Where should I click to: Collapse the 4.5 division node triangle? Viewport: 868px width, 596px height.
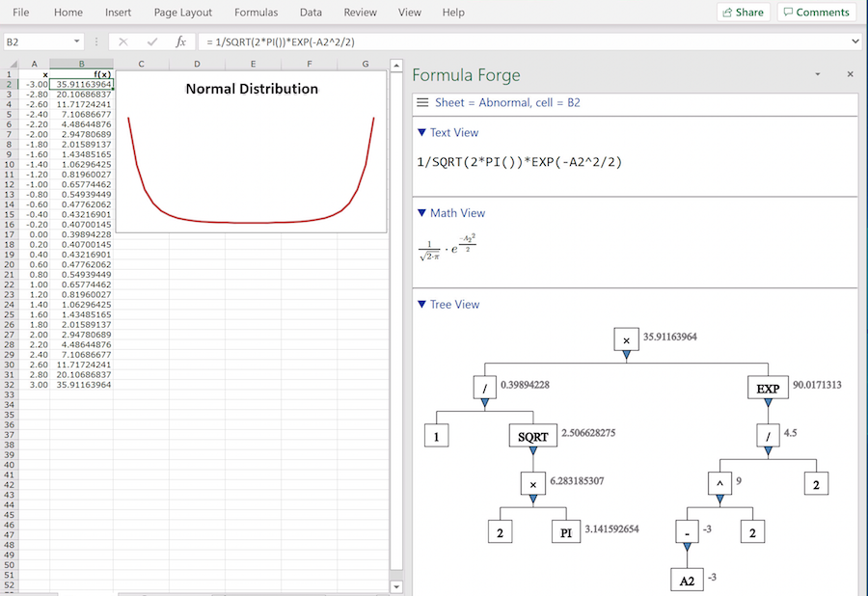[768, 451]
